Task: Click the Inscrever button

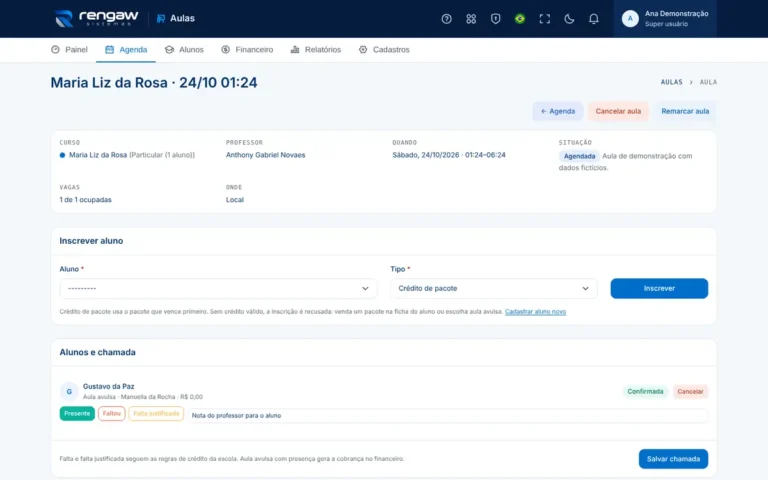Action: [x=659, y=288]
